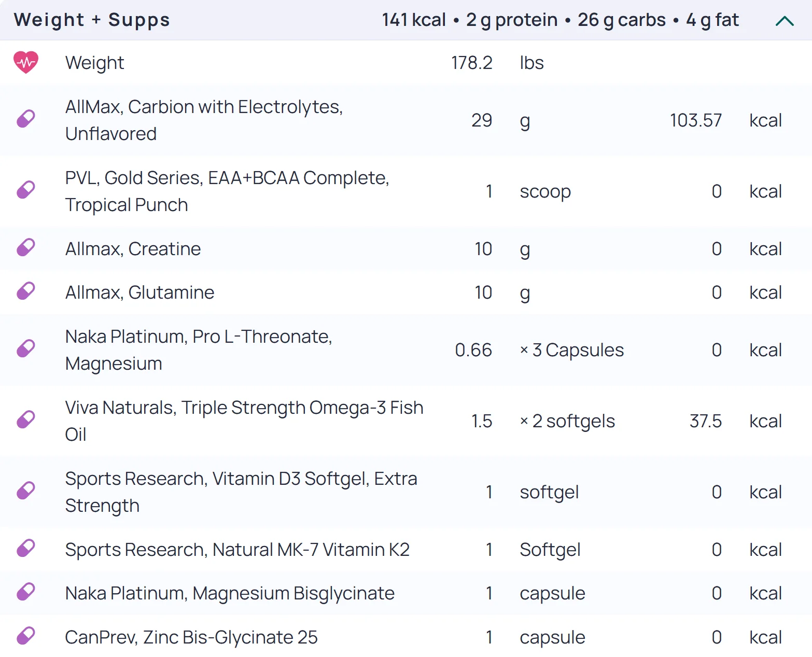Collapse the Weight + Supps section chevron

click(x=785, y=21)
